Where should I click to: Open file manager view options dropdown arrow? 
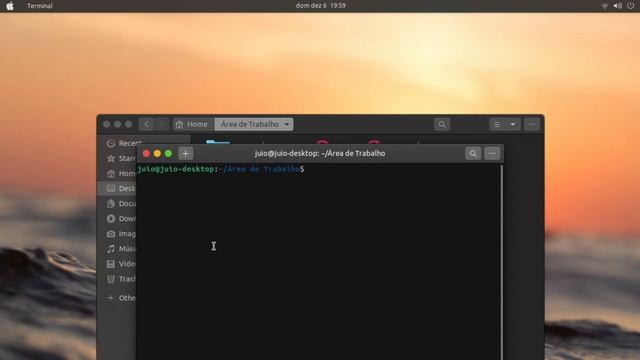pos(513,124)
